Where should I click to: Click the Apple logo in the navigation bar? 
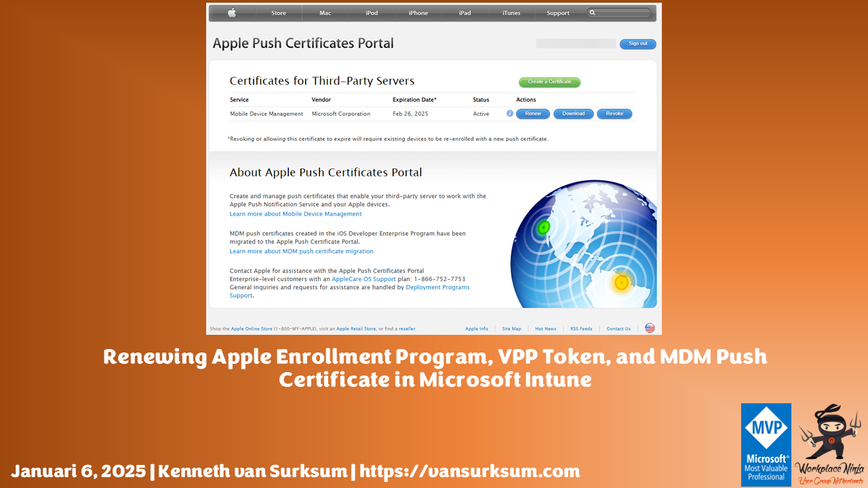[232, 13]
